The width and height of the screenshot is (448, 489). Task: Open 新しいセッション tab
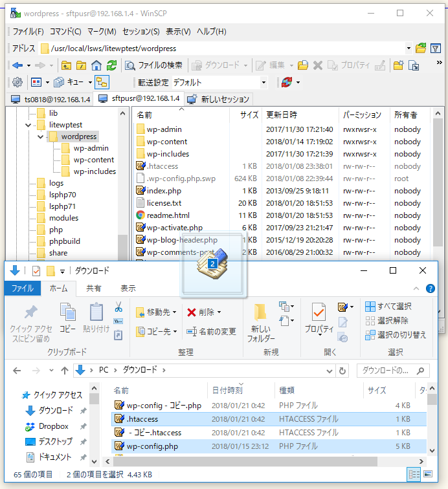point(219,100)
